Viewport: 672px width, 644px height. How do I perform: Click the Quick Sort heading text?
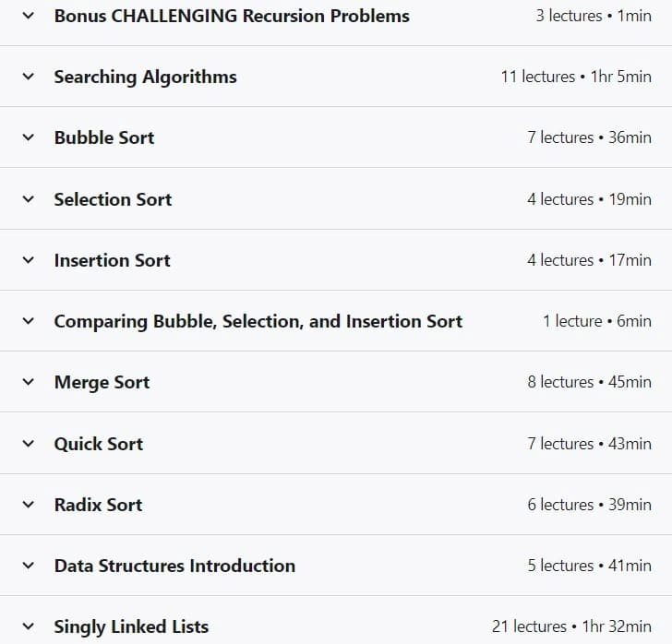[x=99, y=444]
